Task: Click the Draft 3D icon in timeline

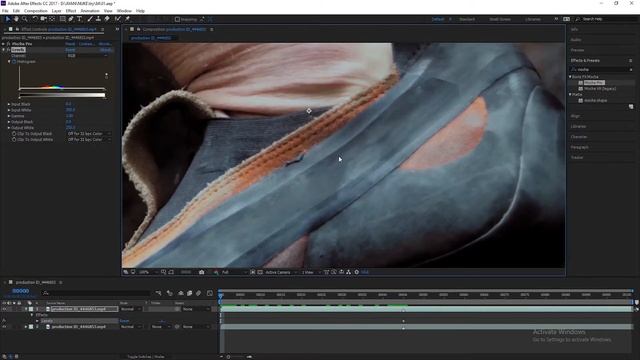Action: [x=170, y=293]
